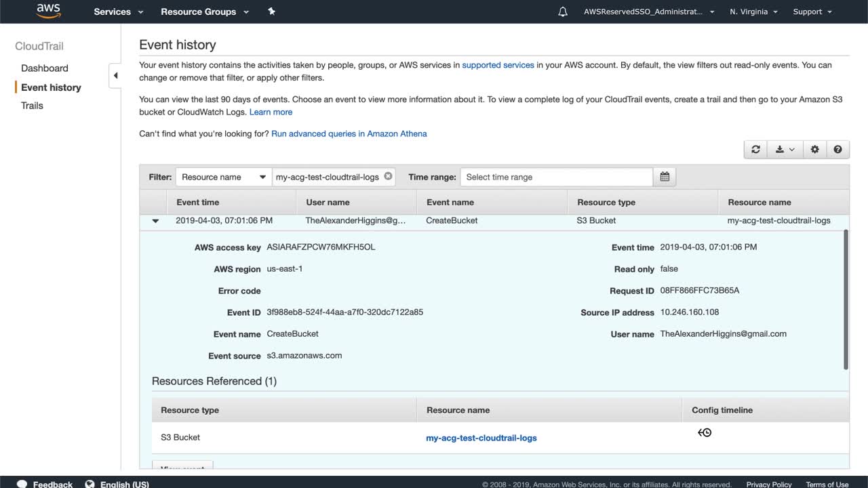Open Trails in the sidebar
The width and height of the screenshot is (868, 488).
32,106
